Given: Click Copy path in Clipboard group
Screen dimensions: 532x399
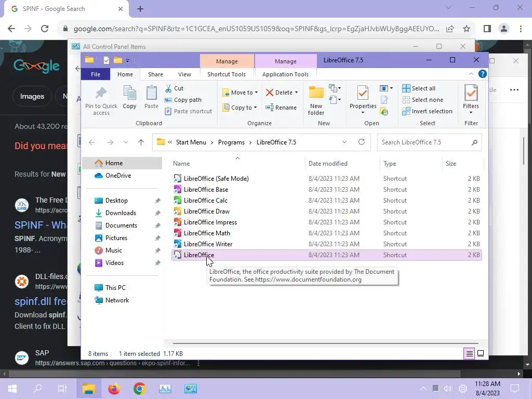Looking at the screenshot, I should pyautogui.click(x=183, y=100).
